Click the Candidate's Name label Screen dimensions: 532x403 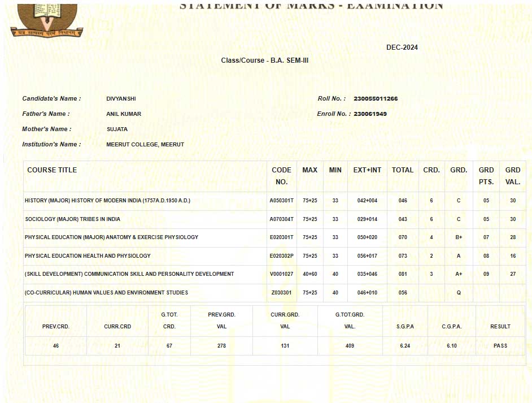click(51, 98)
